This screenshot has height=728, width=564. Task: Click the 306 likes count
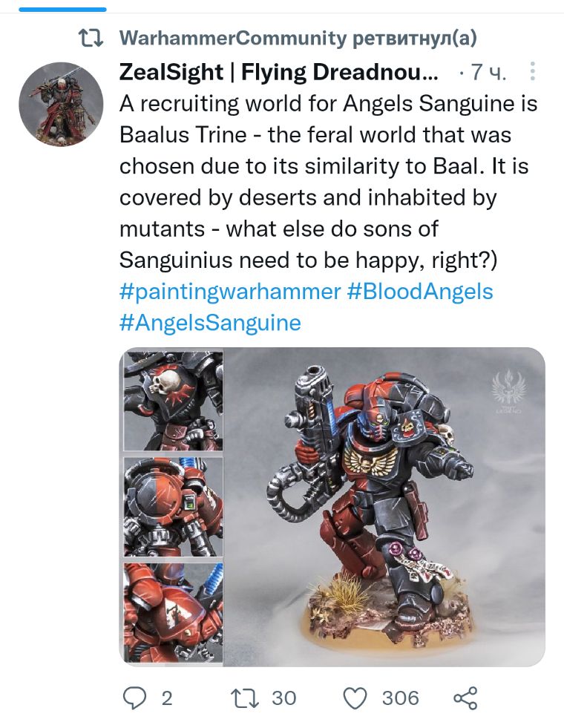pyautogui.click(x=400, y=698)
